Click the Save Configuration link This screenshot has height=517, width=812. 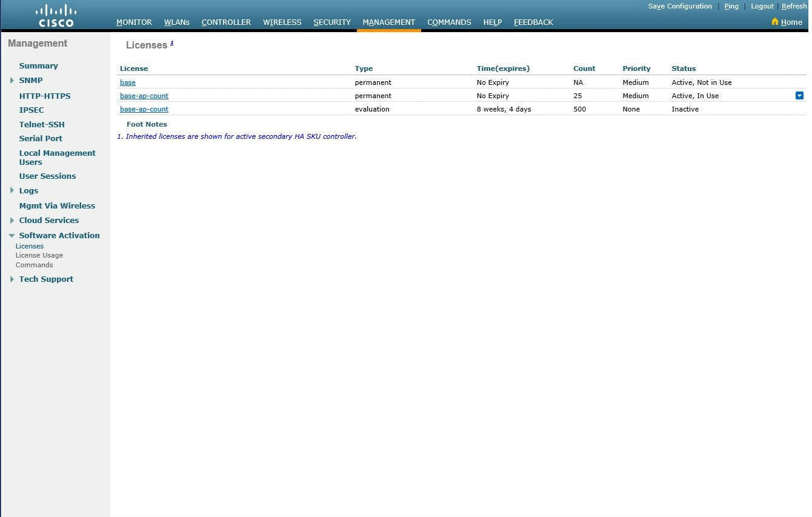coord(680,6)
